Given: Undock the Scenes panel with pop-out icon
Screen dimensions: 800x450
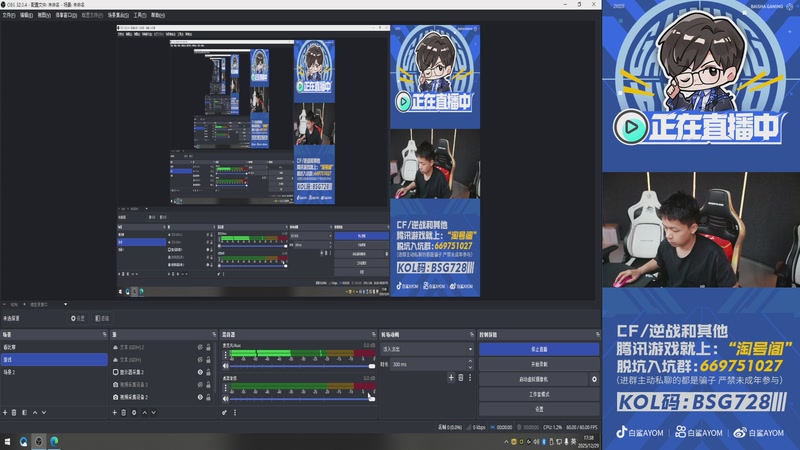Looking at the screenshot, I should 105,335.
